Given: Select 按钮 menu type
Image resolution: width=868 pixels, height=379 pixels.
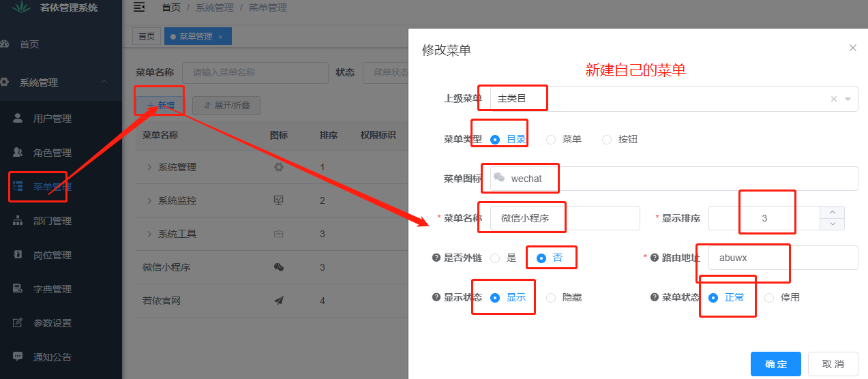Looking at the screenshot, I should (620, 139).
